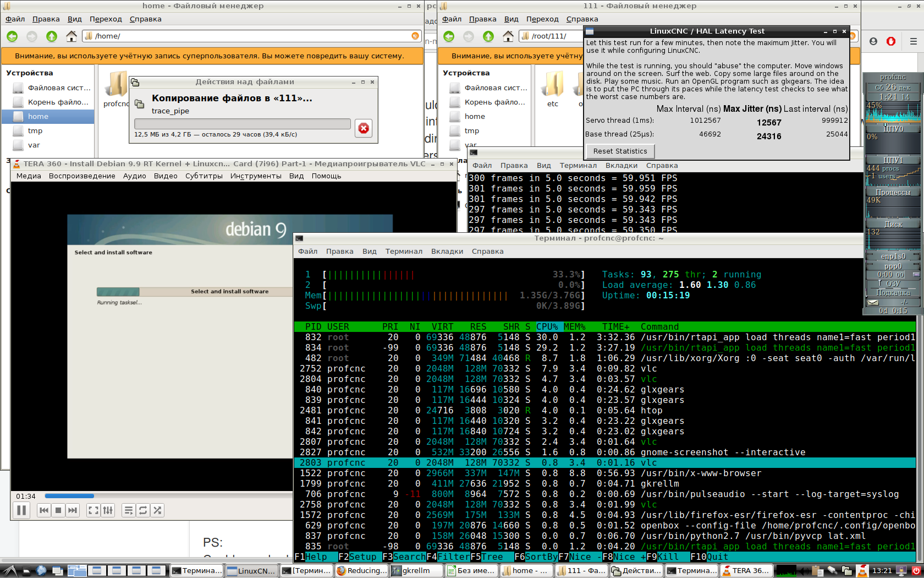Seek in the VLC timeline progress bar
The height and width of the screenshot is (578, 924).
(x=168, y=496)
